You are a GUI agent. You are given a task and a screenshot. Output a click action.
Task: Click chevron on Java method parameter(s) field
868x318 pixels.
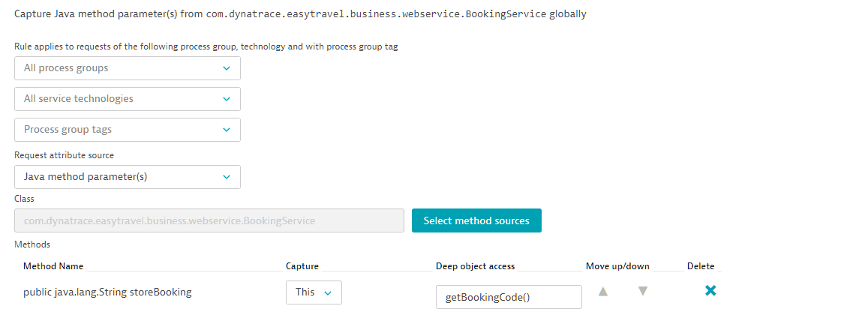[x=227, y=177]
